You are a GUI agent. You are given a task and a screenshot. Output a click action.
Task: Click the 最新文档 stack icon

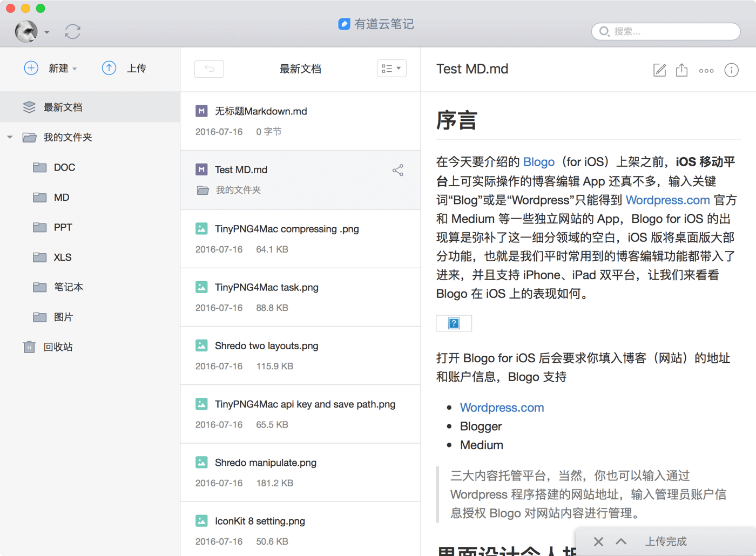click(x=29, y=107)
